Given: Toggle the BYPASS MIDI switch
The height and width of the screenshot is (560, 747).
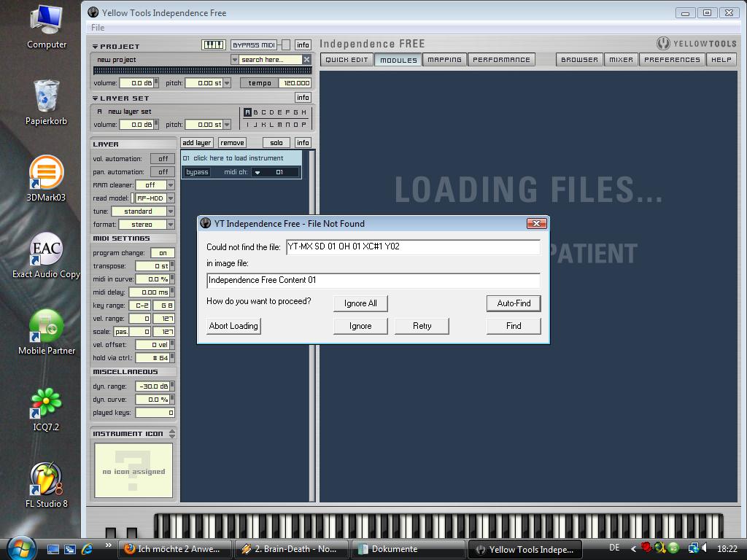Looking at the screenshot, I should [286, 44].
